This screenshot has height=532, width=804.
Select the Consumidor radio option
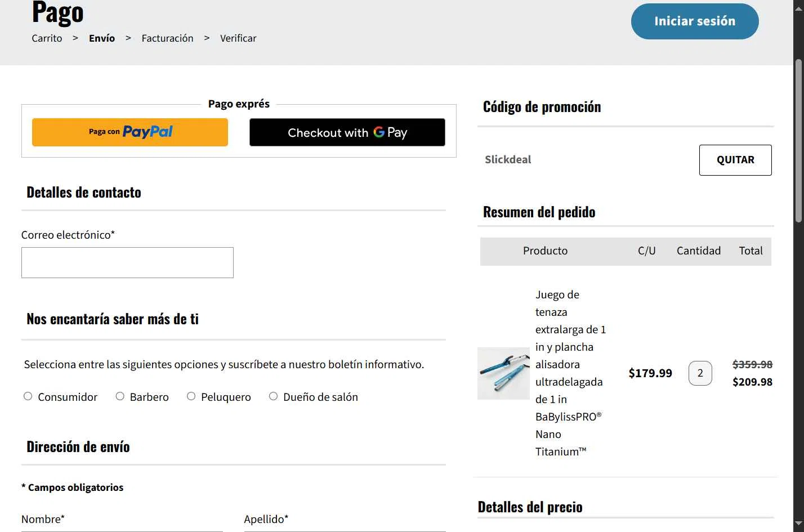(28, 396)
